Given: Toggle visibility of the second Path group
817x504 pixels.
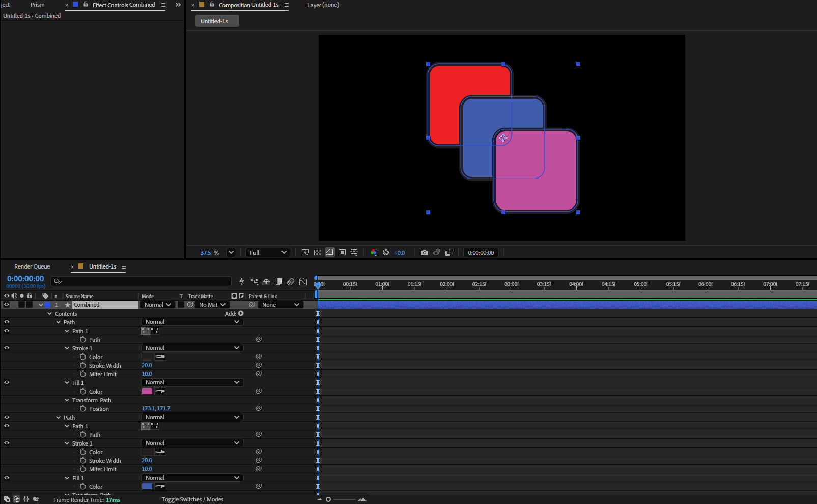Looking at the screenshot, I should [x=7, y=417].
